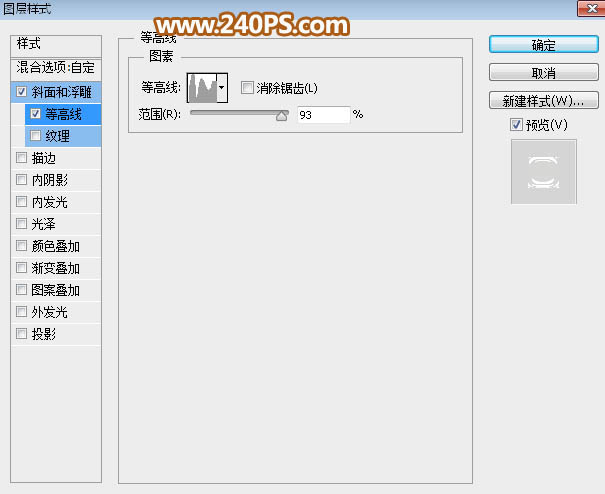605x494 pixels.
Task: Select the 纹理 sub-item entry
Action: [58, 136]
